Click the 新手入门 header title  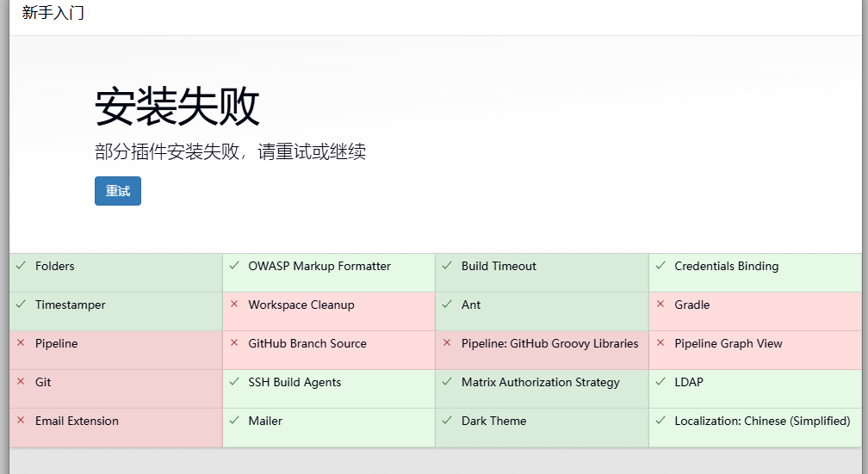pos(53,12)
